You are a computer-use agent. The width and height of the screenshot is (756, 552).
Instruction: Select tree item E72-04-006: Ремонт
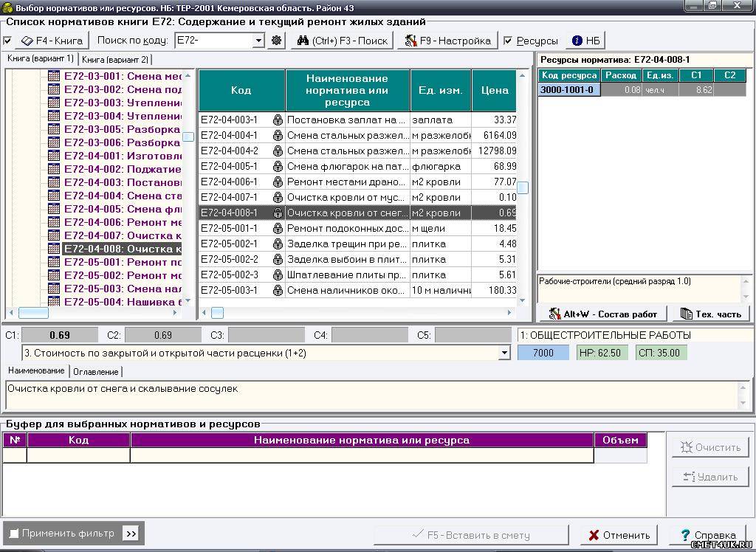click(x=123, y=222)
